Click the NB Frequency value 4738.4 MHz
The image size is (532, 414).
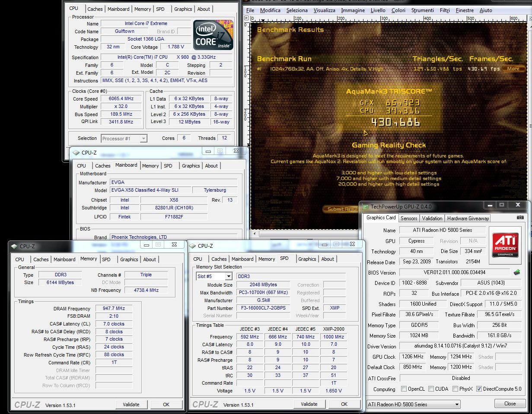[x=146, y=290]
